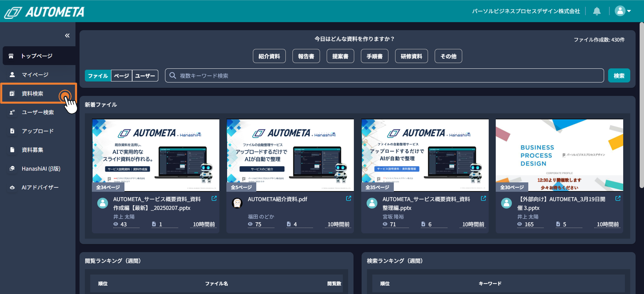Click author name 宮坂 隆裕

point(393,217)
